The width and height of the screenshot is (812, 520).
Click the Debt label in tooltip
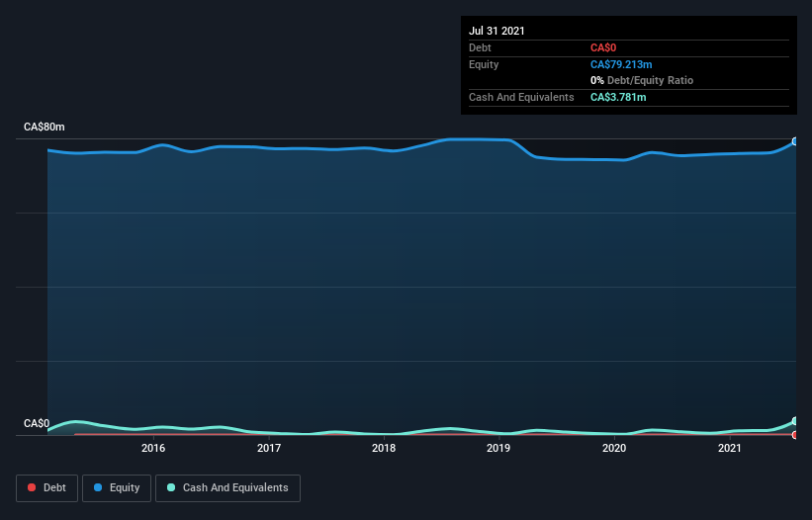point(480,48)
